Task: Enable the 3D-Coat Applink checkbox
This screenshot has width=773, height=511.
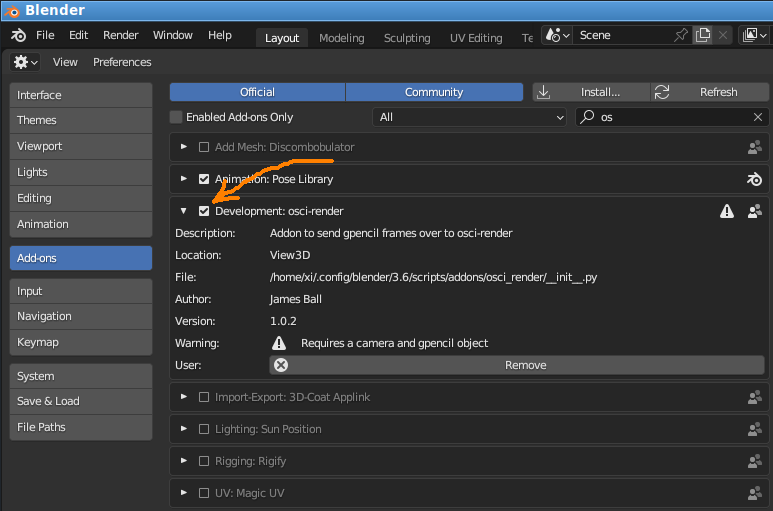Action: (204, 397)
